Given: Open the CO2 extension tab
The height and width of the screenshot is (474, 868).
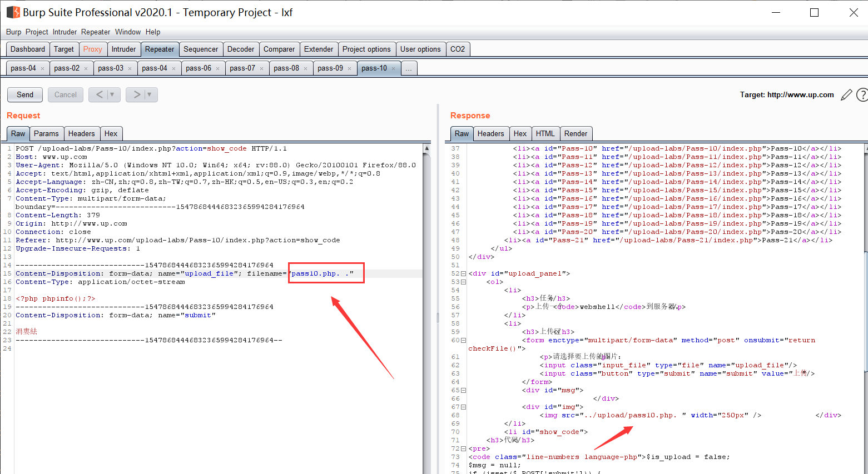Looking at the screenshot, I should pos(458,49).
